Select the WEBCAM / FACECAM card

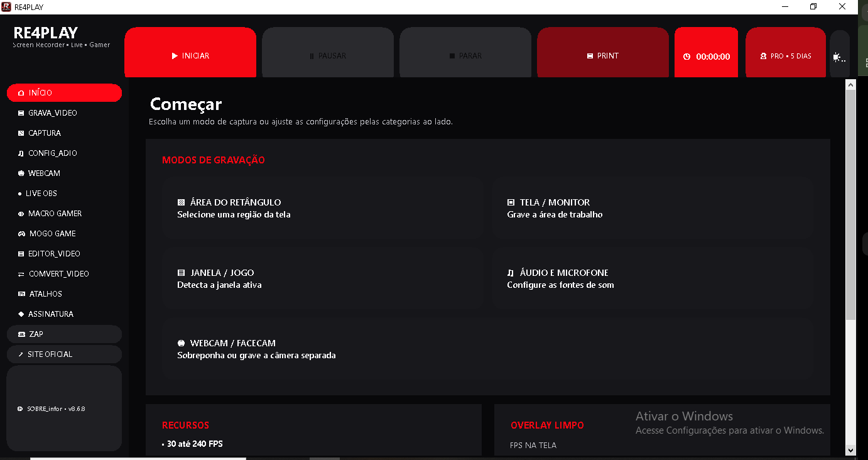pyautogui.click(x=487, y=349)
